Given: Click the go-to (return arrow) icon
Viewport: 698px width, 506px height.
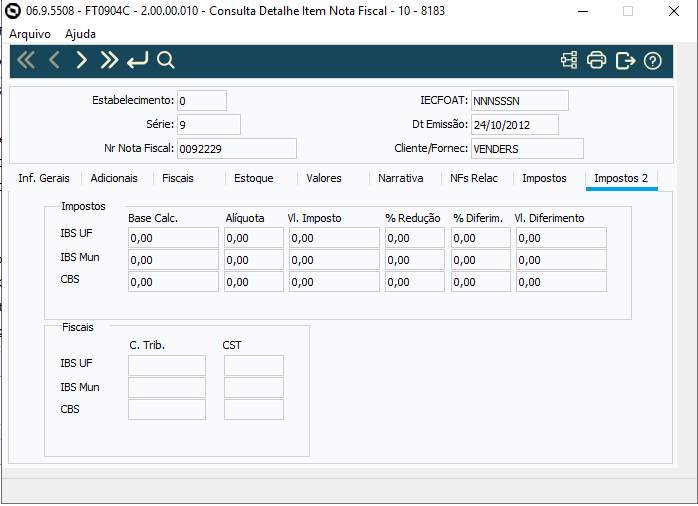Looking at the screenshot, I should [x=138, y=60].
